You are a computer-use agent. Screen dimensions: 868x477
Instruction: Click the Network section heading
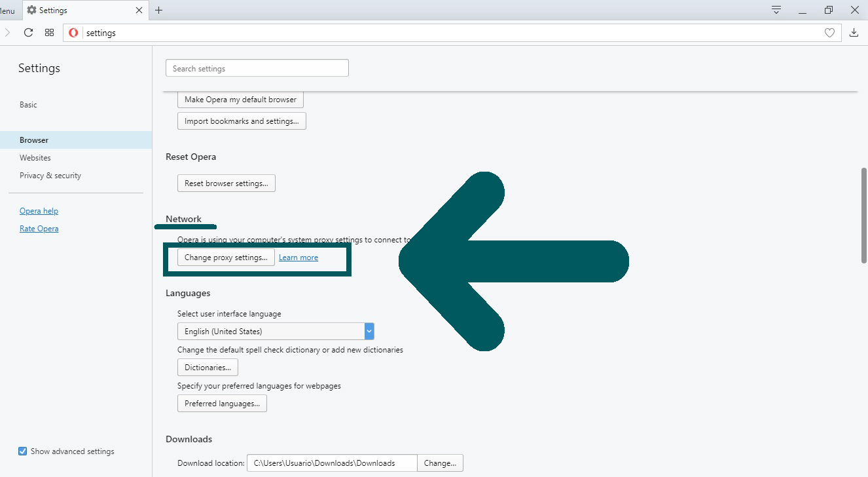(x=183, y=219)
